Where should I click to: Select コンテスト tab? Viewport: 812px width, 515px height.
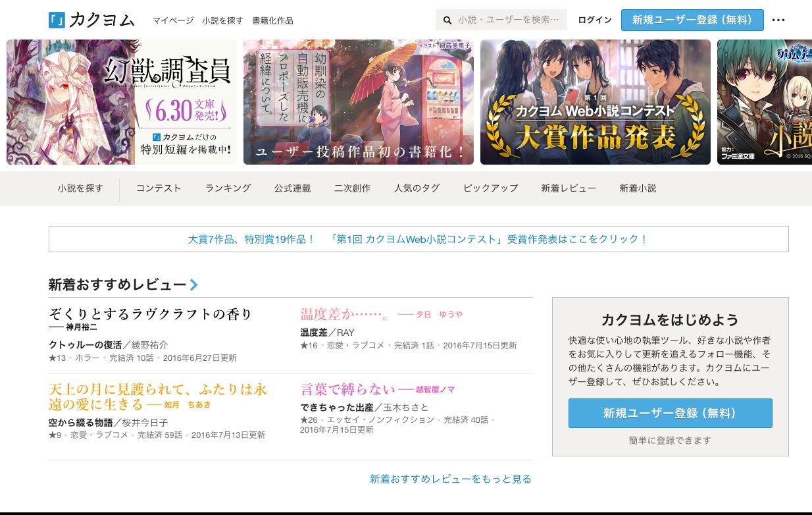point(159,188)
